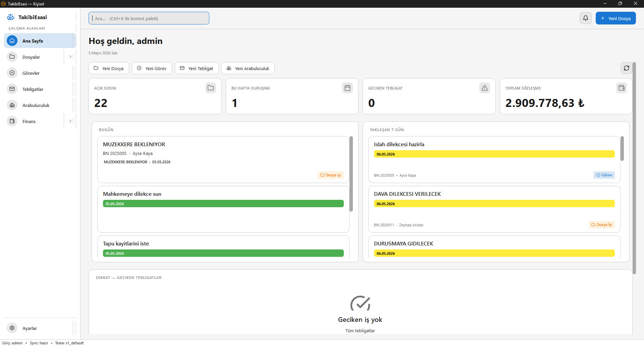Click the Bugün list scrollbar
The height and width of the screenshot is (346, 644).
pyautogui.click(x=351, y=174)
